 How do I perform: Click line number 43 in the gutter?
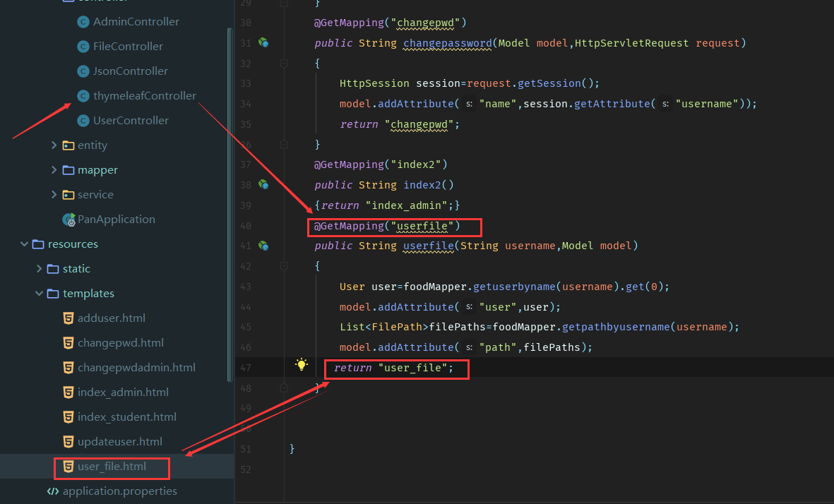(245, 287)
